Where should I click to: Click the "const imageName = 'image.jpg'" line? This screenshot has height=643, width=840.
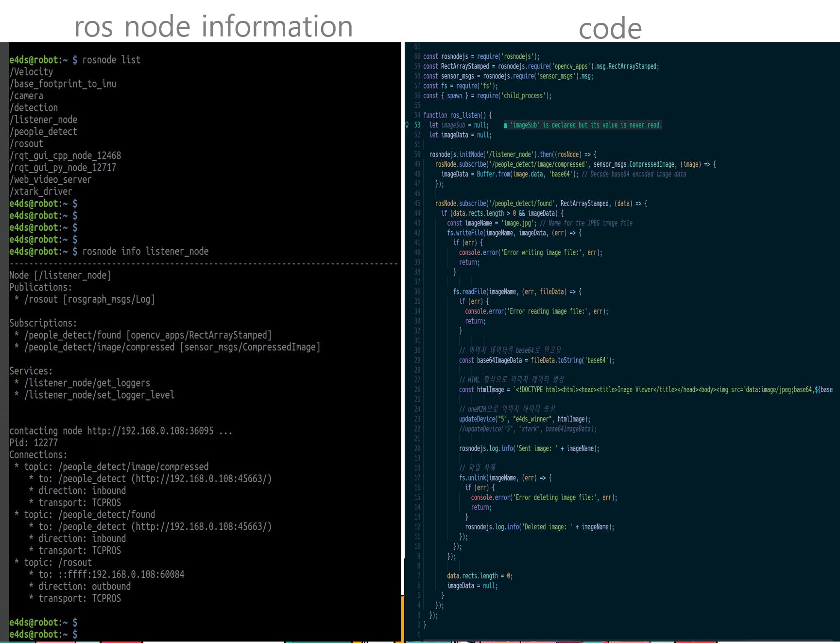(540, 223)
